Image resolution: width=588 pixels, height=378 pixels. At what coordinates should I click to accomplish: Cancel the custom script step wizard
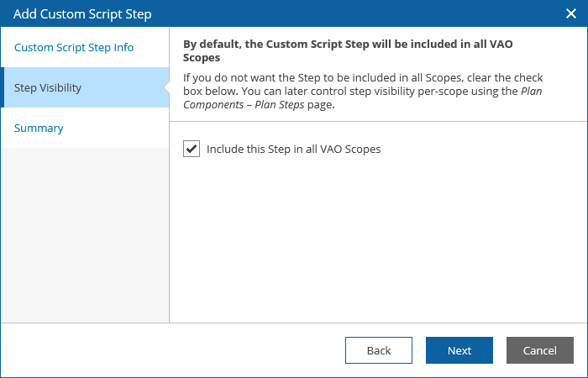coord(539,350)
